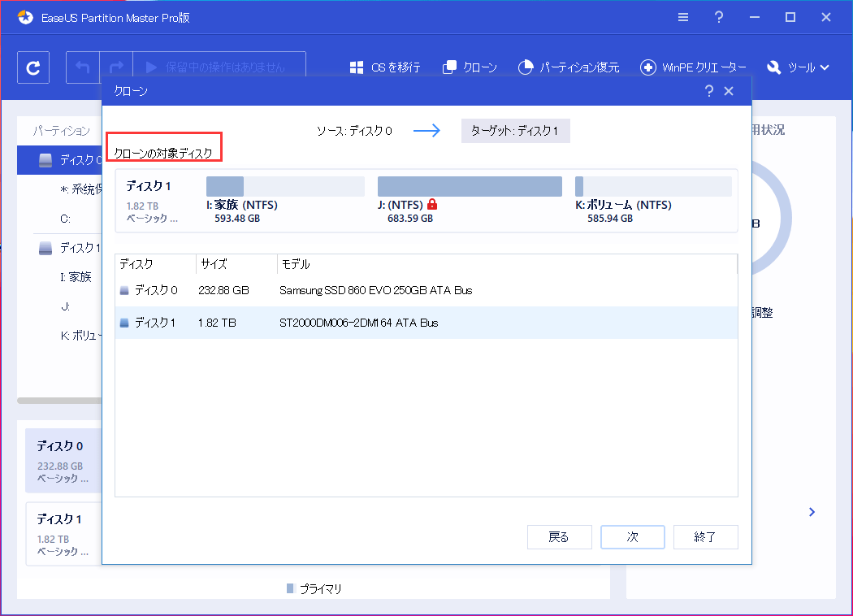Select C: partition in left tree
The width and height of the screenshot is (853, 616).
pos(65,219)
